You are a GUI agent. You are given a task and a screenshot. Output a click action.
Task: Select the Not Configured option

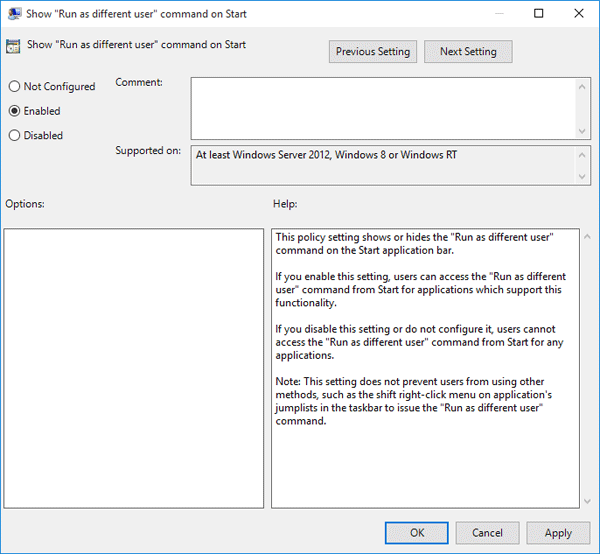pos(14,87)
